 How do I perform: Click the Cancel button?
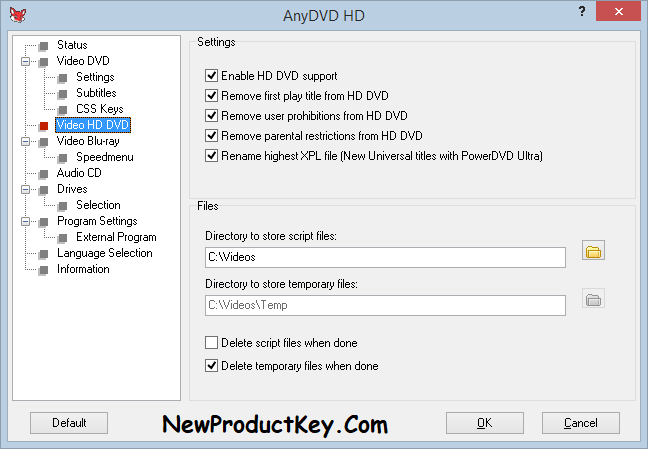point(581,423)
